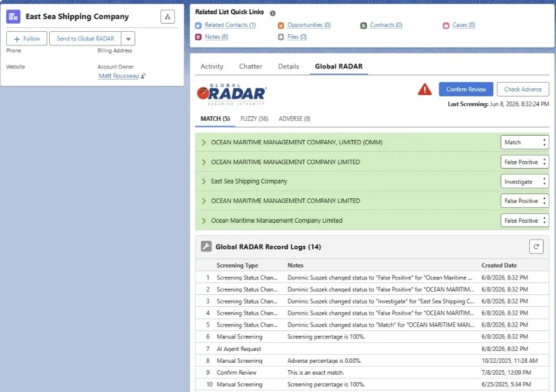Click the Check Adverse button
The image size is (556, 392).
[x=523, y=90]
